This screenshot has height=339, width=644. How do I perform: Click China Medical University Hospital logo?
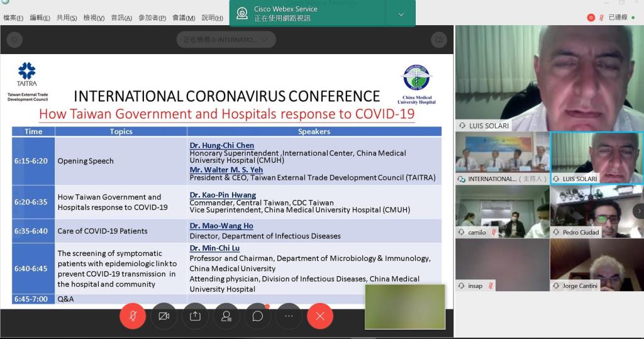tap(416, 84)
